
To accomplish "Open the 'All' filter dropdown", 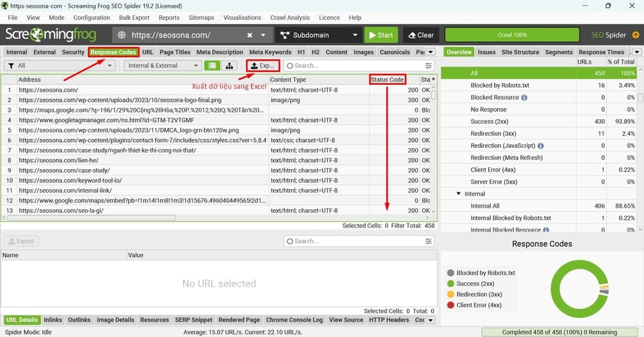I will (x=59, y=66).
